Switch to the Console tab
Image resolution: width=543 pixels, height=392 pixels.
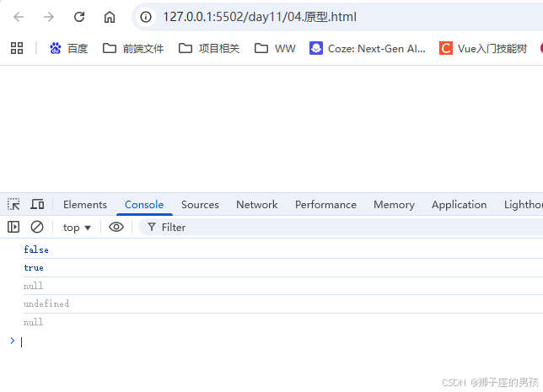(x=144, y=205)
